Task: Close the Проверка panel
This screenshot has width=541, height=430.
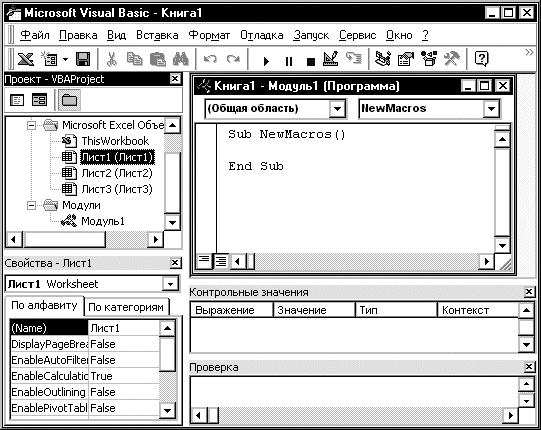Action: [x=529, y=367]
